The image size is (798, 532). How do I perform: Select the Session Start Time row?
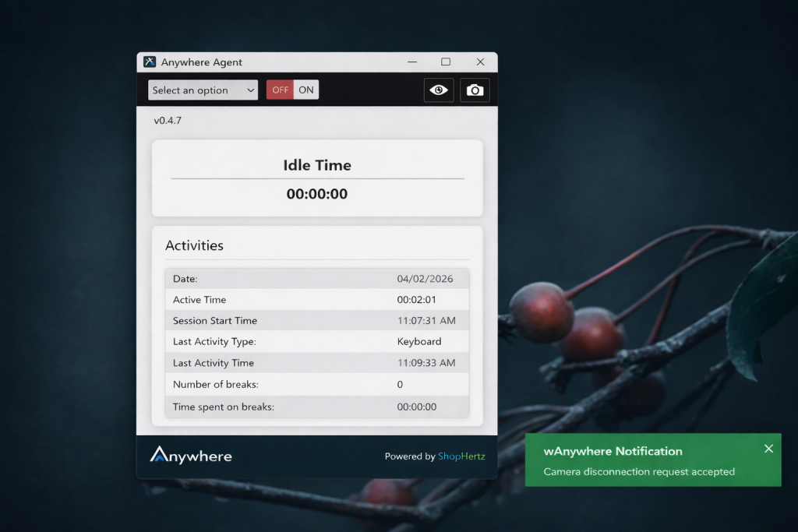click(317, 321)
